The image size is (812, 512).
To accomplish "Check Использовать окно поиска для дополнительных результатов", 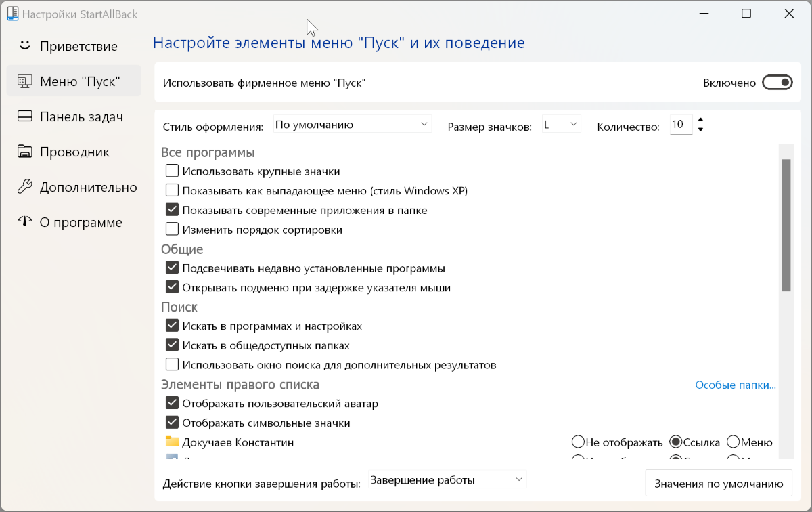I will [x=172, y=365].
